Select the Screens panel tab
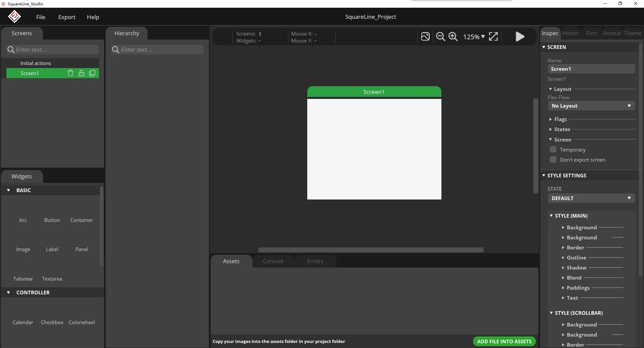644x348 pixels. point(22,33)
